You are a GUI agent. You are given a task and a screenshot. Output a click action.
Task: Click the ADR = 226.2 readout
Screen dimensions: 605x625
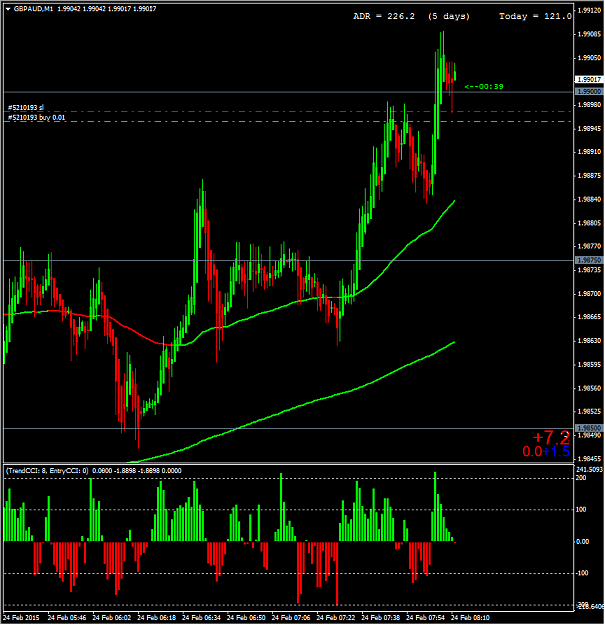point(384,16)
